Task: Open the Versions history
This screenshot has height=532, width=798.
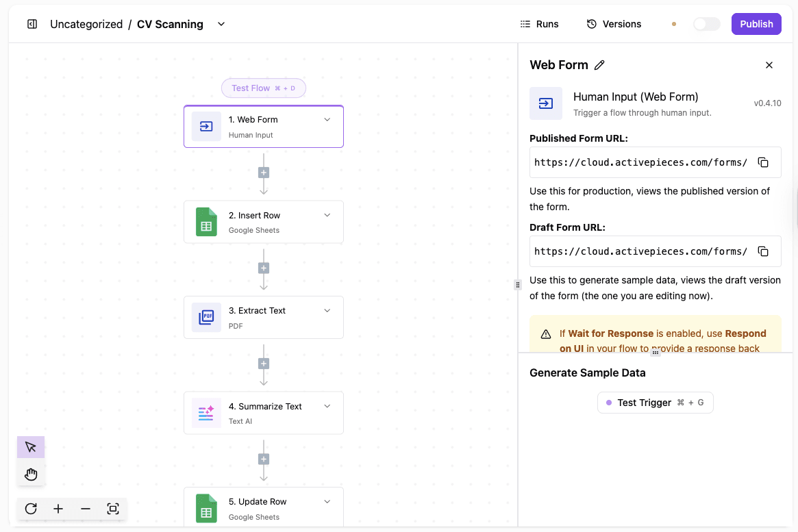Action: click(x=614, y=23)
